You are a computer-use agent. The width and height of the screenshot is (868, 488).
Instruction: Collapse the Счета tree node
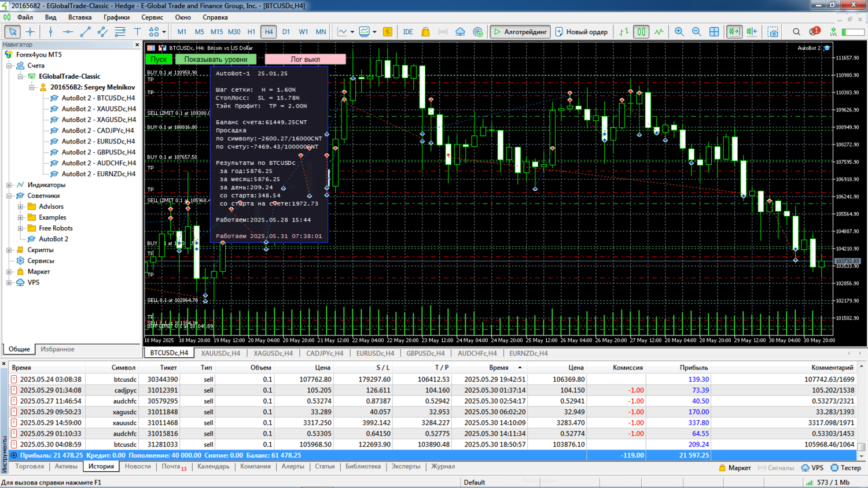pyautogui.click(x=9, y=65)
